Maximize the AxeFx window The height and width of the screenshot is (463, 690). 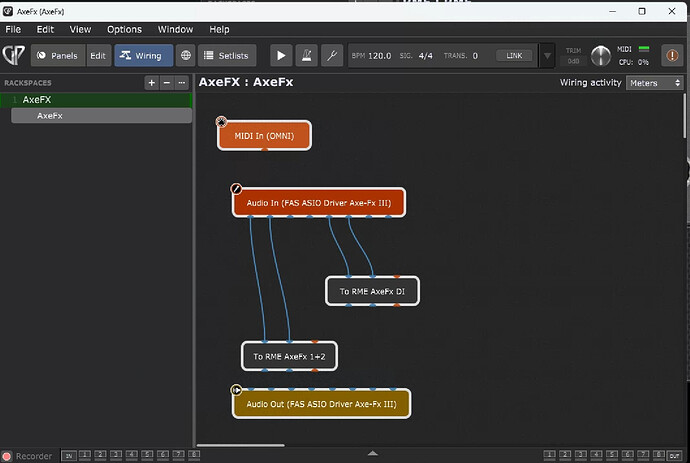642,11
